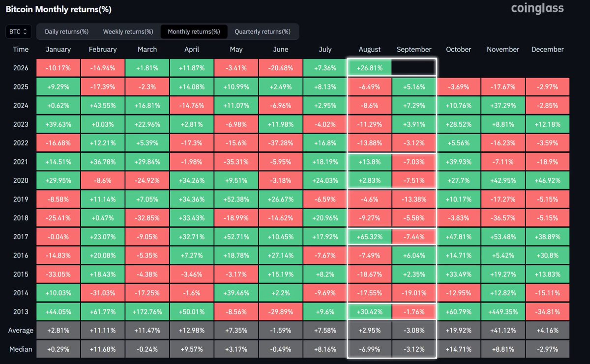Image resolution: width=590 pixels, height=364 pixels.
Task: Click the +28.52% October 2023 cell
Action: point(459,124)
